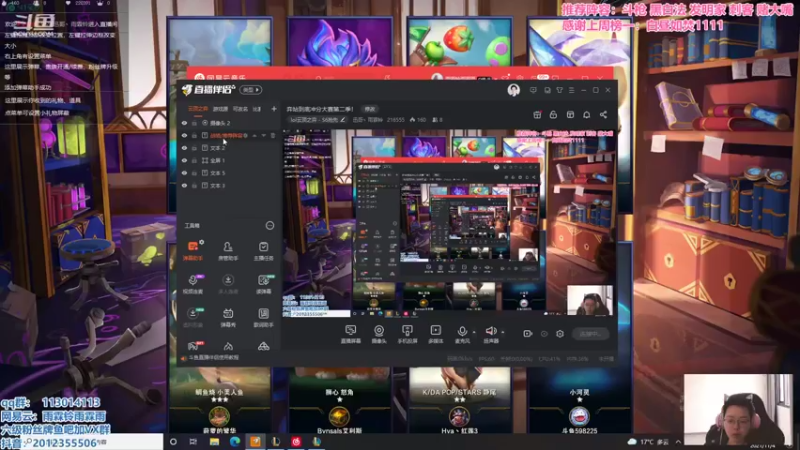Click the layout icon next to bell
The image size is (800, 450).
tap(570, 115)
